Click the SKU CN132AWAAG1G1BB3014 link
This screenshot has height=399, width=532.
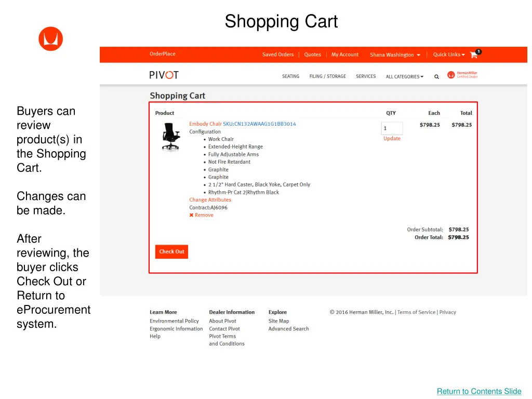coord(260,124)
